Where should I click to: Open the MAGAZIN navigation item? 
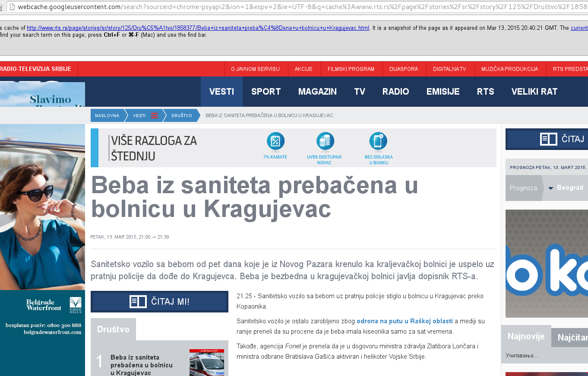(317, 92)
